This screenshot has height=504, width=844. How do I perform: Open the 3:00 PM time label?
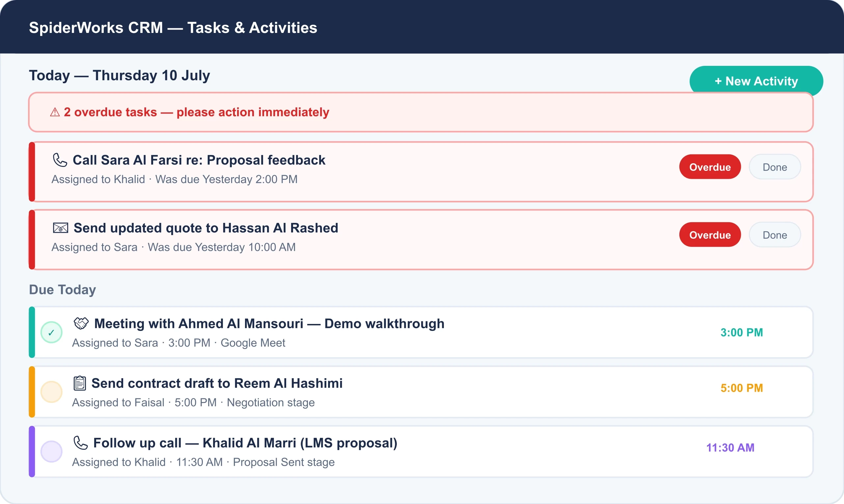(742, 332)
